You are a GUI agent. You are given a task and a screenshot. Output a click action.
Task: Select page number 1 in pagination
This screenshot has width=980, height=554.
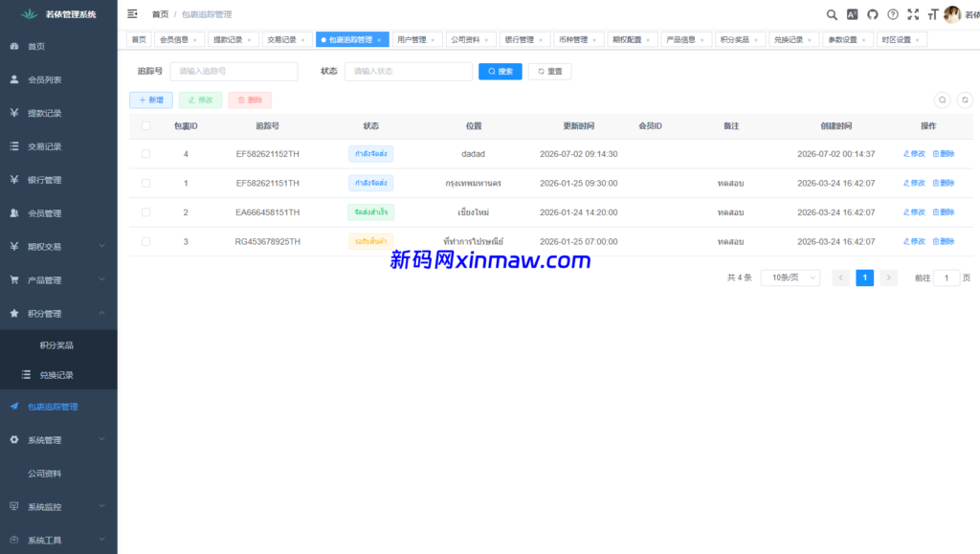pos(864,277)
